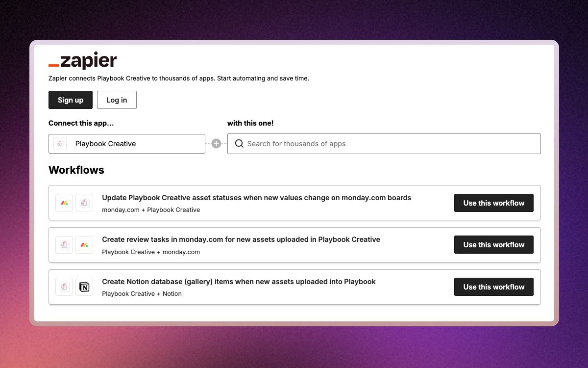Click Playbook icon in Create Notion database workflow
The image size is (588, 368).
[x=64, y=287]
